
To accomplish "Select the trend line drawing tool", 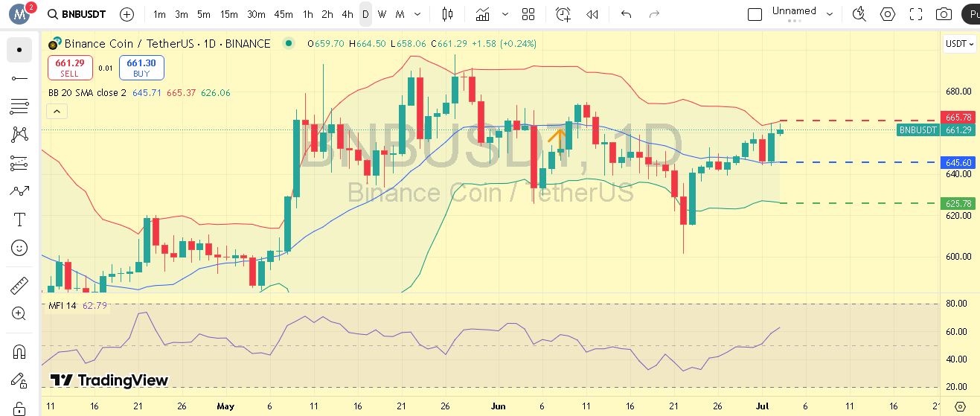I will point(19,78).
